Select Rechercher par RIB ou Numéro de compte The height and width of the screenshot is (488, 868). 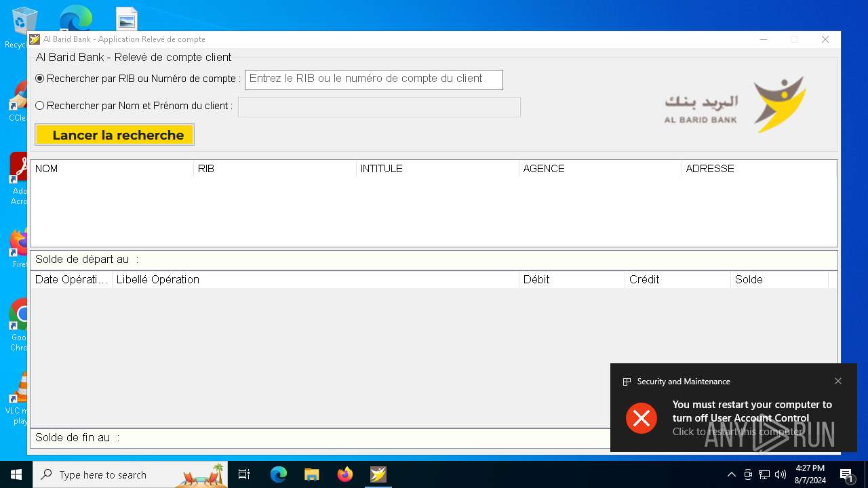[x=138, y=79]
